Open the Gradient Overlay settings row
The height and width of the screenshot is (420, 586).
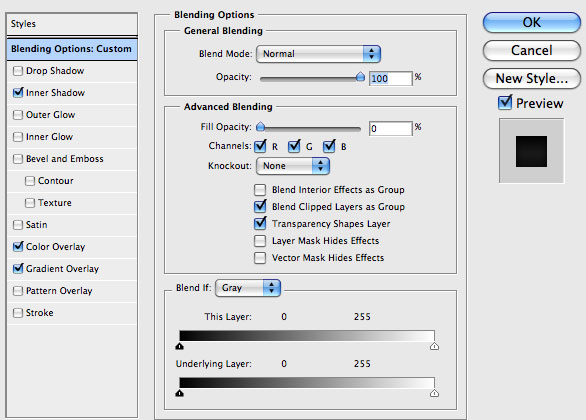coord(72,269)
